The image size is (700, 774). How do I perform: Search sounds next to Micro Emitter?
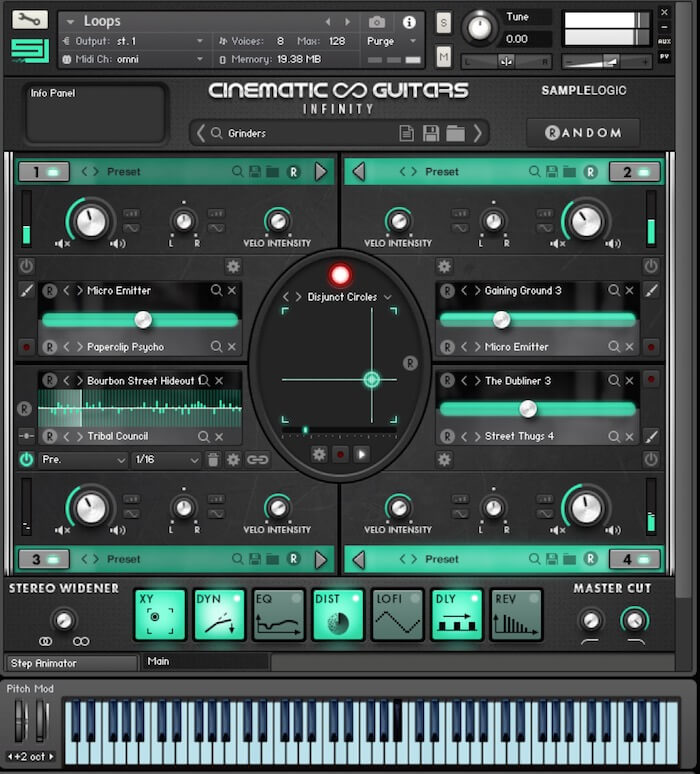(x=216, y=291)
